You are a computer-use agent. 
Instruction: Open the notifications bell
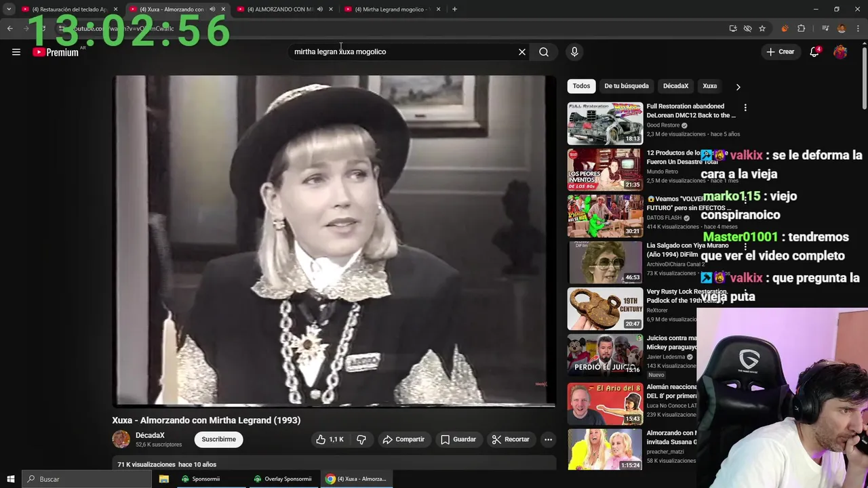tap(814, 52)
